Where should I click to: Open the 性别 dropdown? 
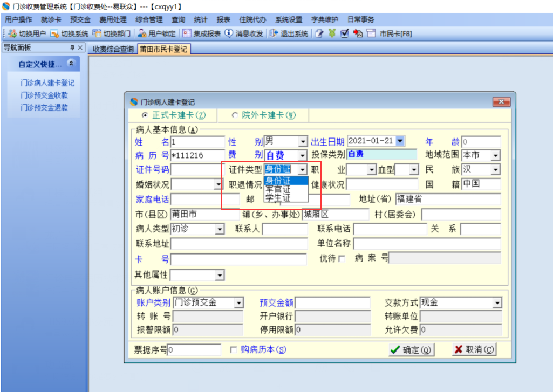303,142
